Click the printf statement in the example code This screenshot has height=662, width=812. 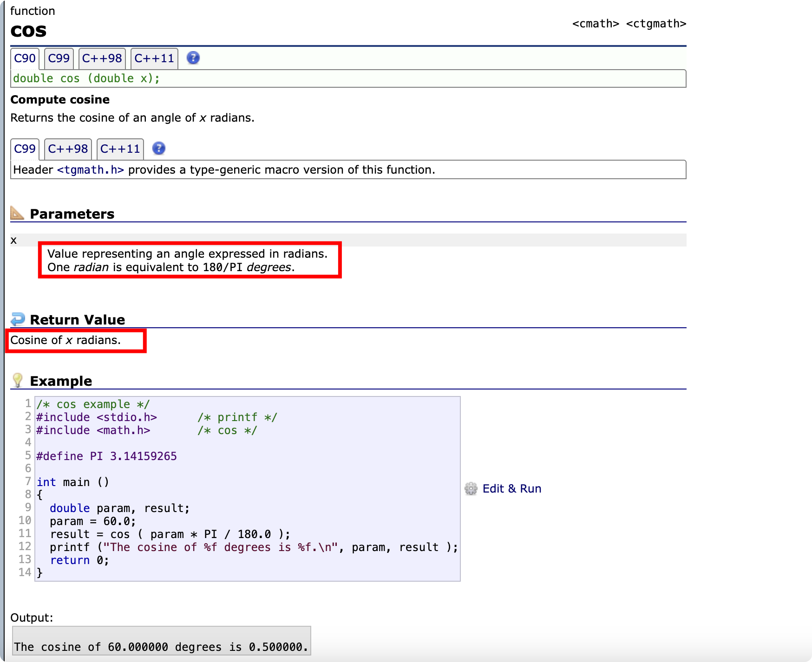(x=254, y=547)
